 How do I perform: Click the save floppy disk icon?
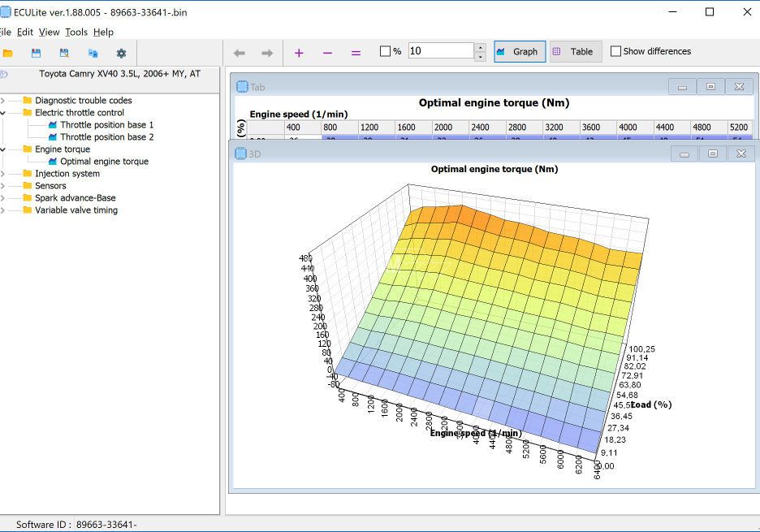36,54
